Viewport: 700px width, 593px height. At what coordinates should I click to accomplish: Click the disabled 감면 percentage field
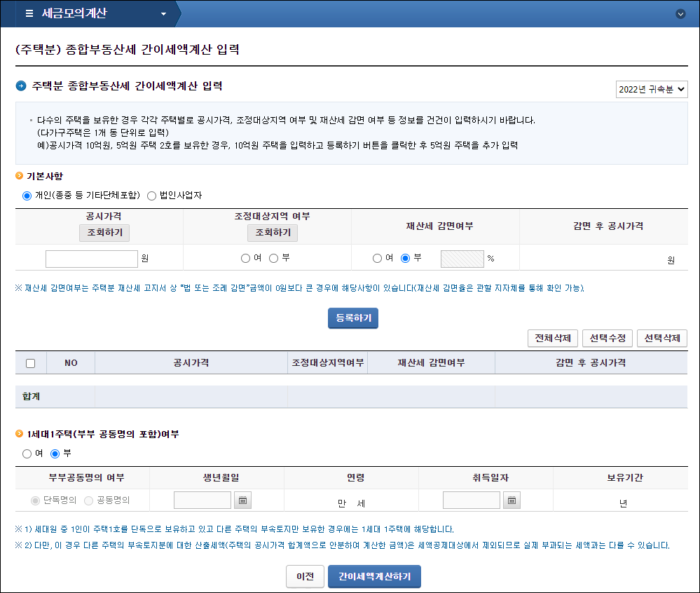click(x=462, y=259)
